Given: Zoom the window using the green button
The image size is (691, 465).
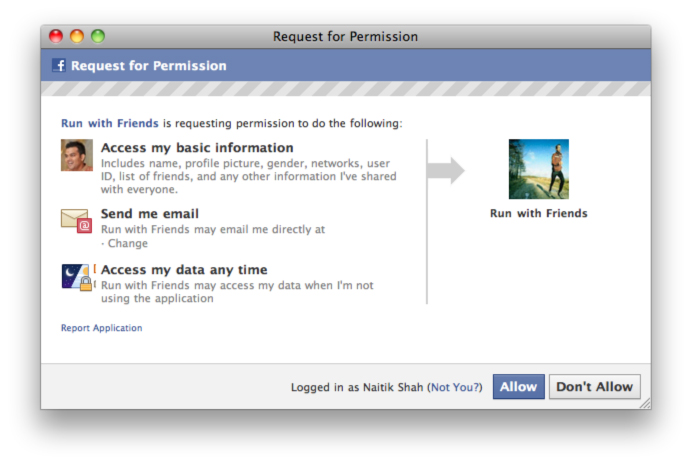Looking at the screenshot, I should (98, 37).
